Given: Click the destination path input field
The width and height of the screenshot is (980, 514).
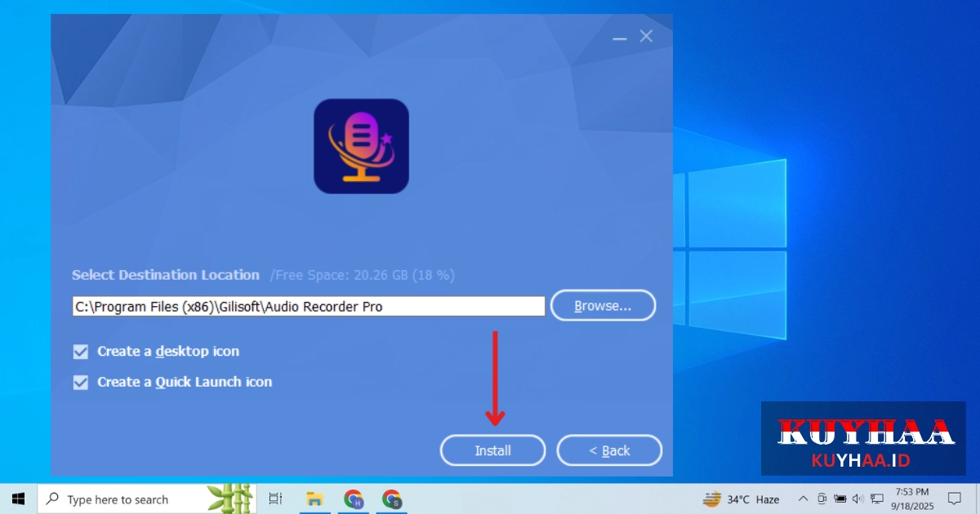Looking at the screenshot, I should pyautogui.click(x=309, y=307).
